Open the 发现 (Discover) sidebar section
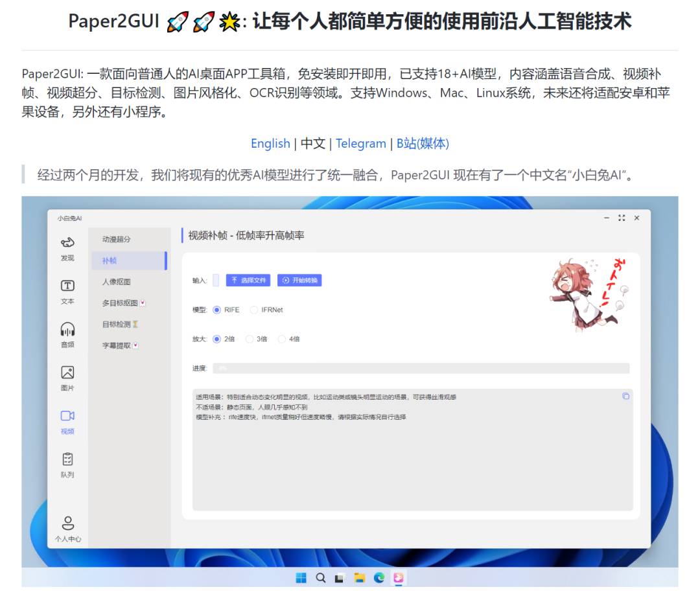Viewport: 700px width, 598px height. [x=67, y=249]
